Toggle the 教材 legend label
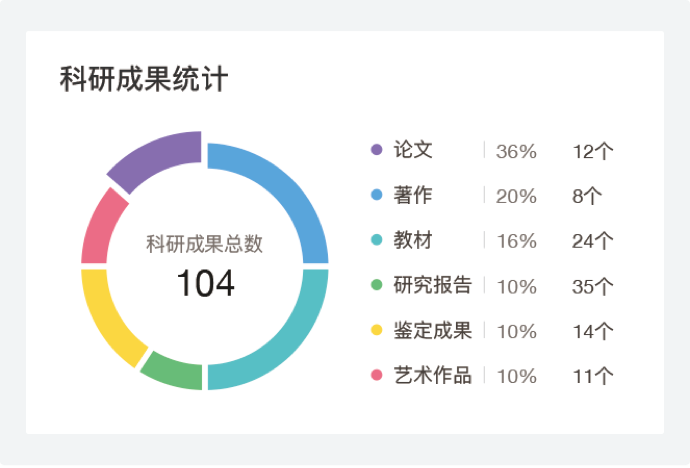Image resolution: width=690 pixels, height=468 pixels. [413, 240]
